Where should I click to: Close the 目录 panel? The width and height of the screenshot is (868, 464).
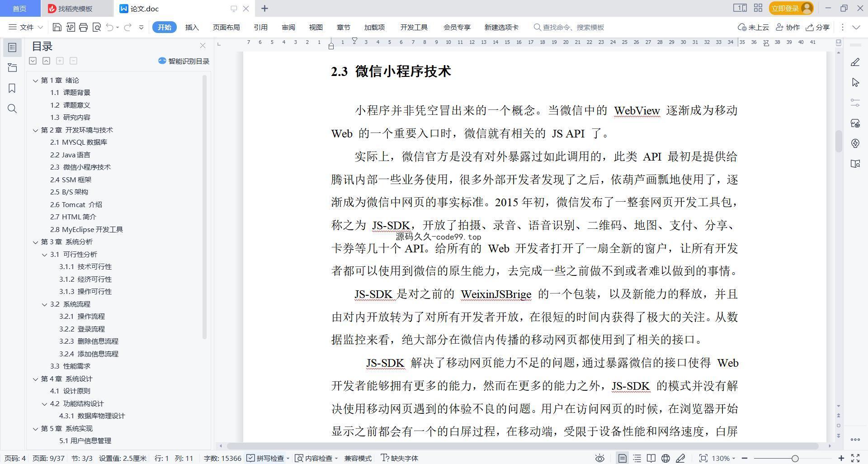(203, 46)
